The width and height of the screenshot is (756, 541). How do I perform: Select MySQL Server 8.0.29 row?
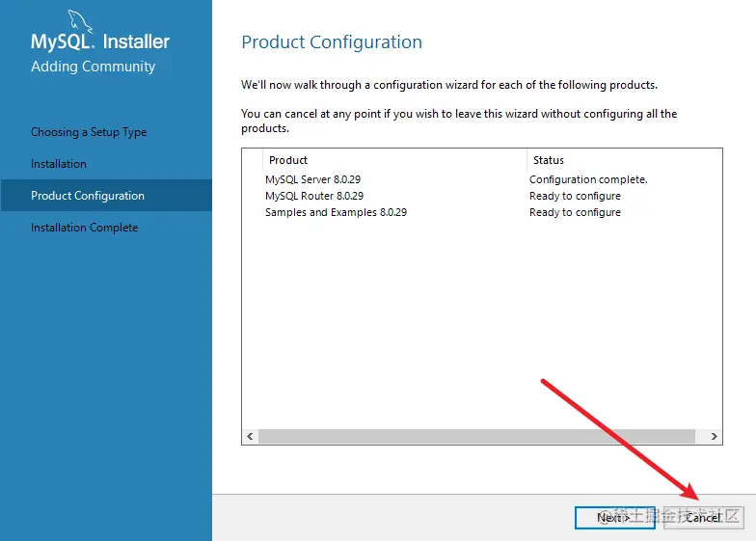[x=482, y=179]
